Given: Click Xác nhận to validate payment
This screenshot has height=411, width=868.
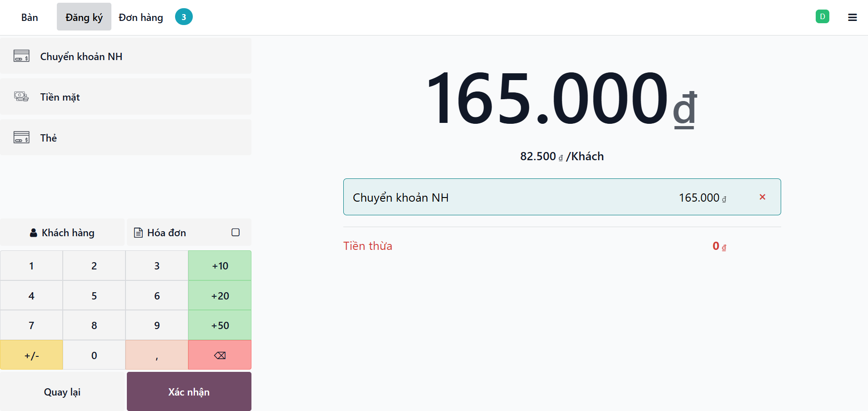Looking at the screenshot, I should [189, 392].
